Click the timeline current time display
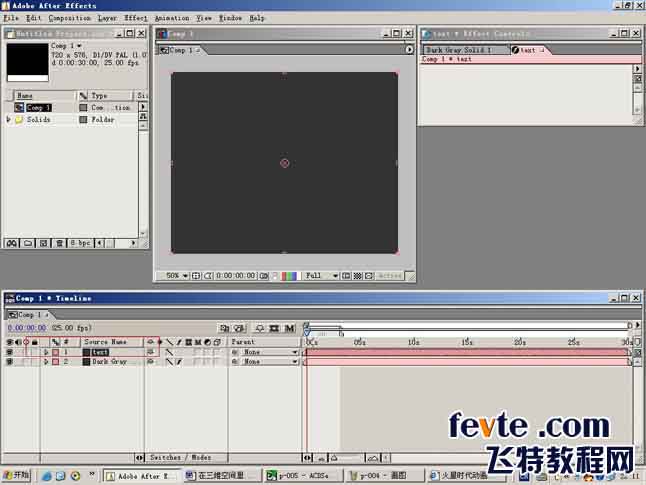Screen dimensions: 646x485 pos(27,328)
